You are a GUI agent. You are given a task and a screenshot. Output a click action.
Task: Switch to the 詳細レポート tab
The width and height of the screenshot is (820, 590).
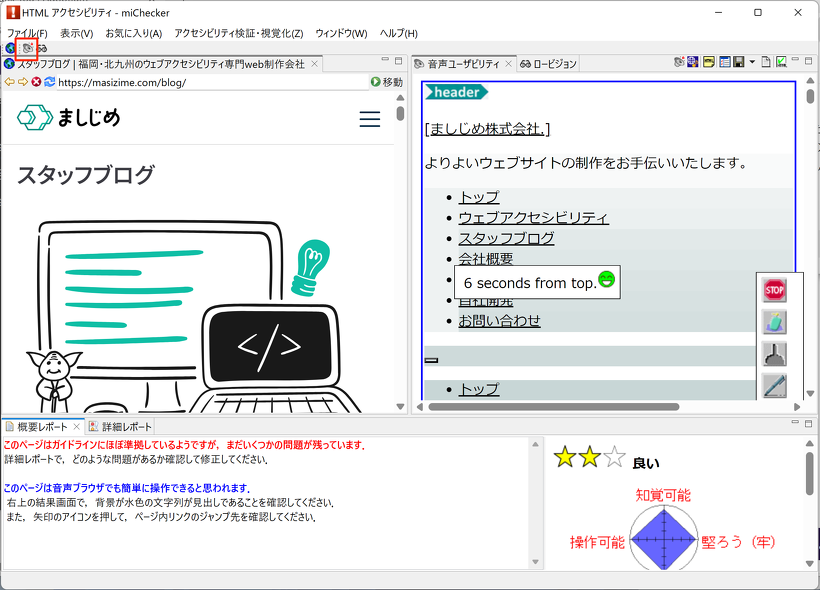pos(120,427)
